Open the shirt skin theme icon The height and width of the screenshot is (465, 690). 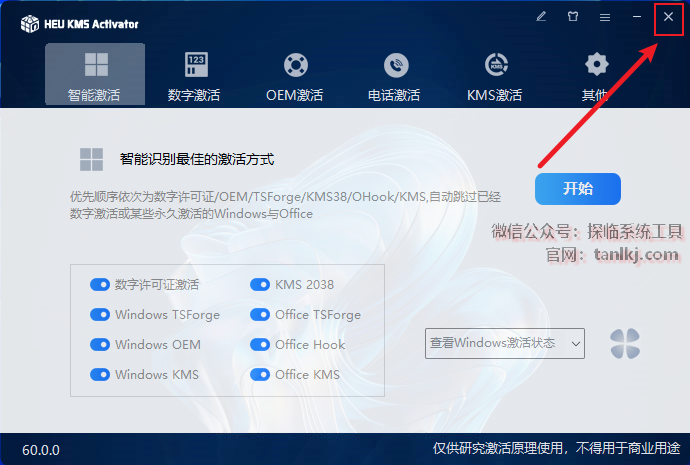(x=573, y=17)
